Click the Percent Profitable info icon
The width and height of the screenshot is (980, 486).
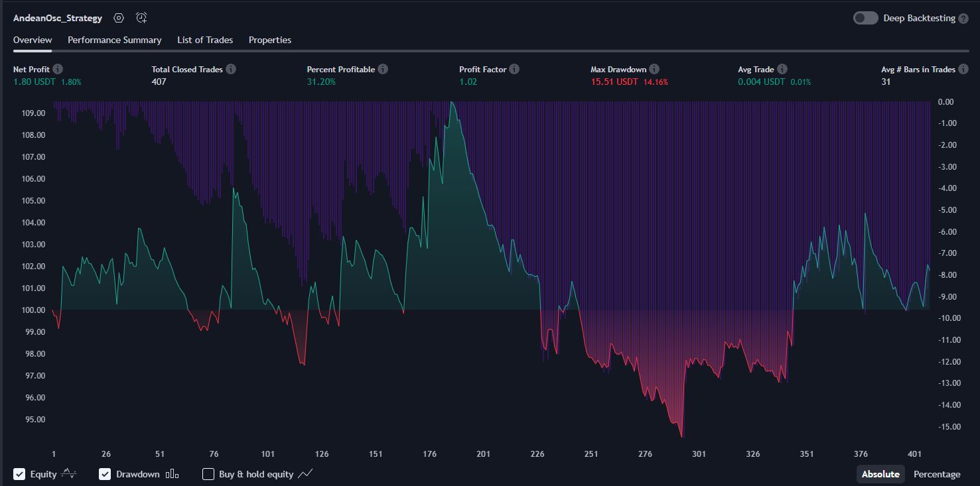click(383, 69)
